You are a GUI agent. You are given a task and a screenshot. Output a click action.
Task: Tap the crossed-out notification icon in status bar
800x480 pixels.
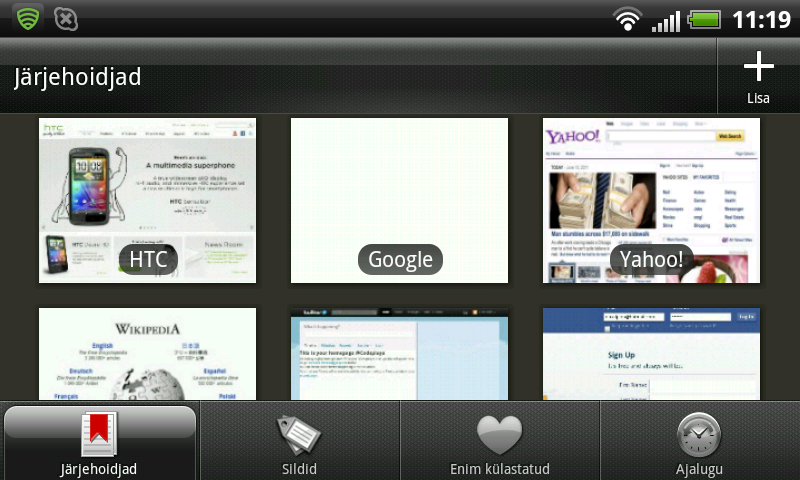(x=66, y=19)
